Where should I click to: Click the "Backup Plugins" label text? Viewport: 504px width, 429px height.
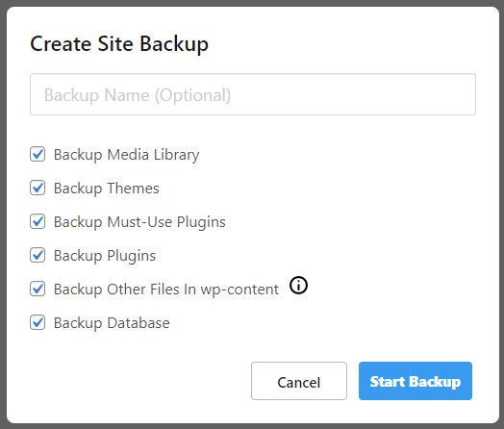[x=105, y=256]
